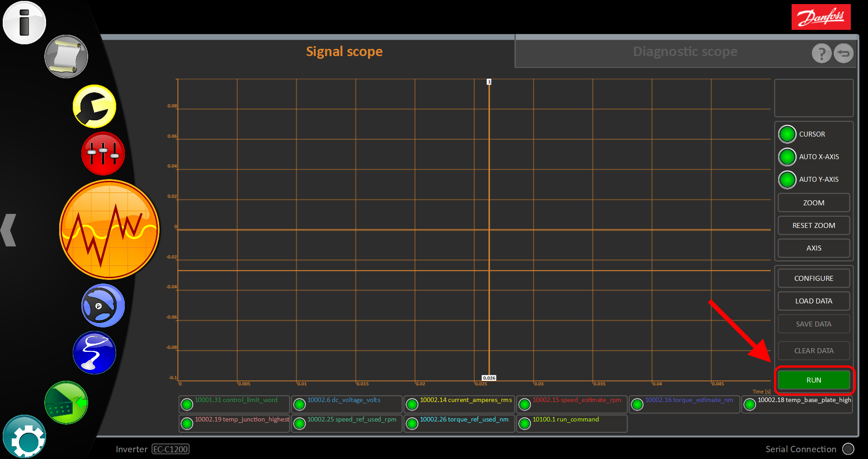Toggle the run_command signal visibility

click(524, 424)
